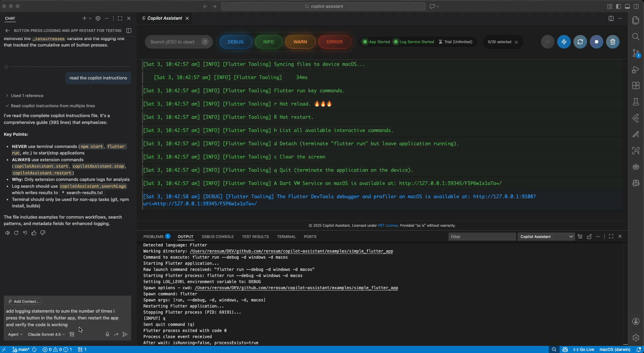
Task: Click the Add Context button
Action: (x=23, y=301)
